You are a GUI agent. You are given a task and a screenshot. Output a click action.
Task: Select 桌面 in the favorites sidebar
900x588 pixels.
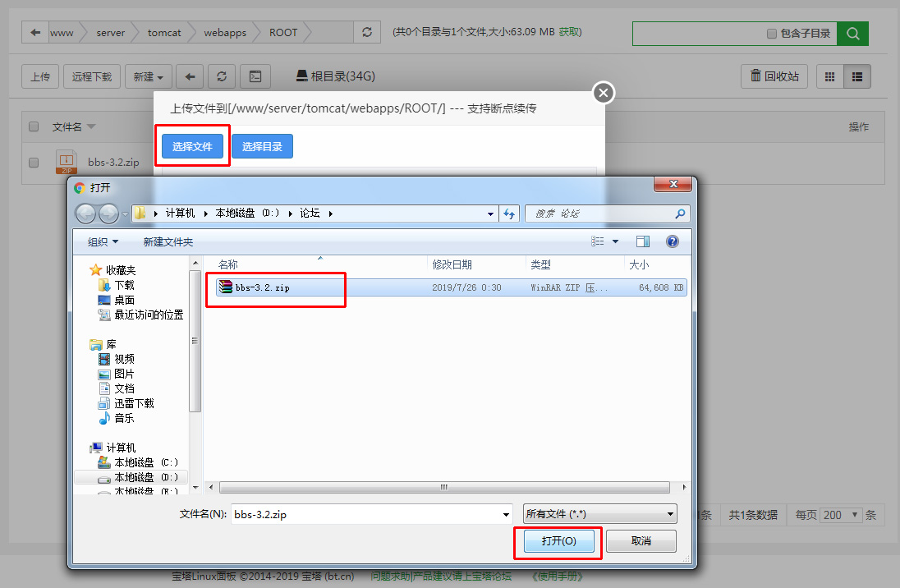pos(125,300)
